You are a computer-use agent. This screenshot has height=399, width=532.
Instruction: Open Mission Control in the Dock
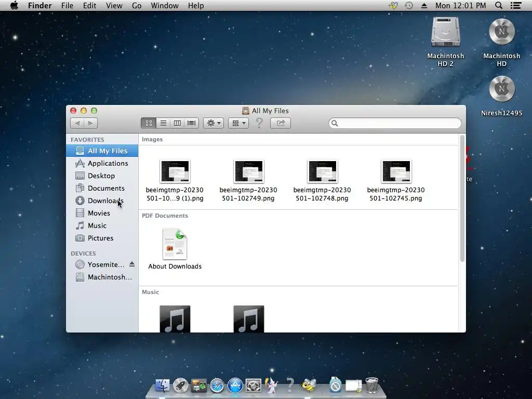199,386
